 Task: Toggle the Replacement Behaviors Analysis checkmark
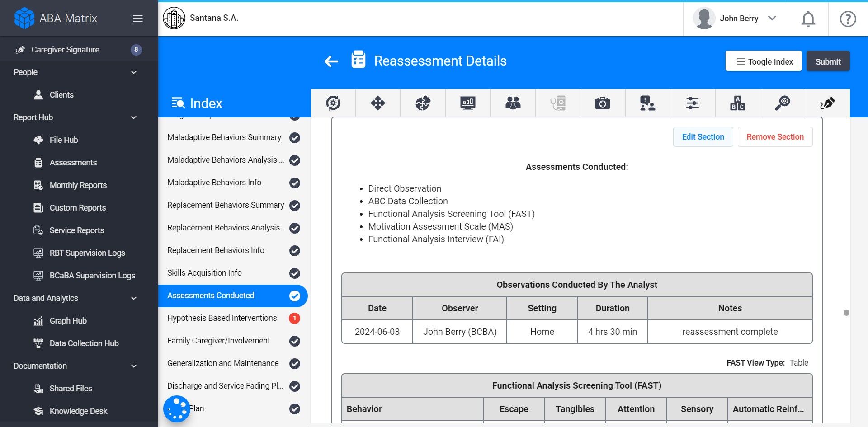[295, 228]
